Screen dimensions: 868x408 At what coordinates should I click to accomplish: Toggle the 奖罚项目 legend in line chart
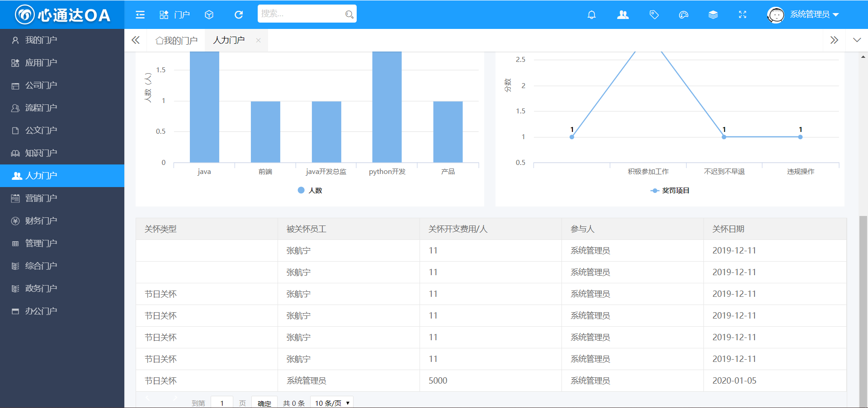(x=670, y=190)
